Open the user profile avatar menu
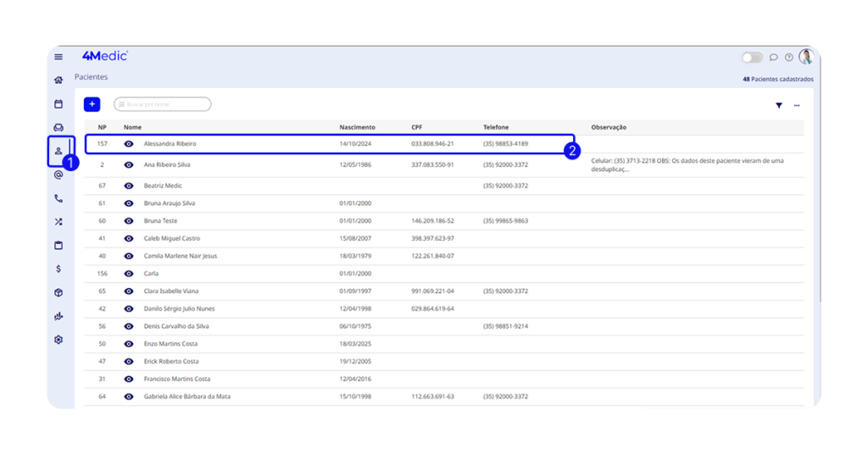 click(x=805, y=57)
